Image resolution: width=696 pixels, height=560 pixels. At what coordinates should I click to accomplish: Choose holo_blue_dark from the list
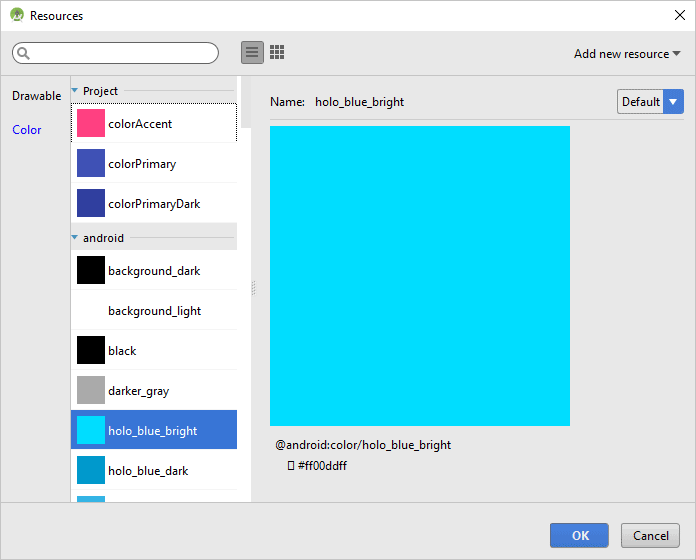pos(147,471)
